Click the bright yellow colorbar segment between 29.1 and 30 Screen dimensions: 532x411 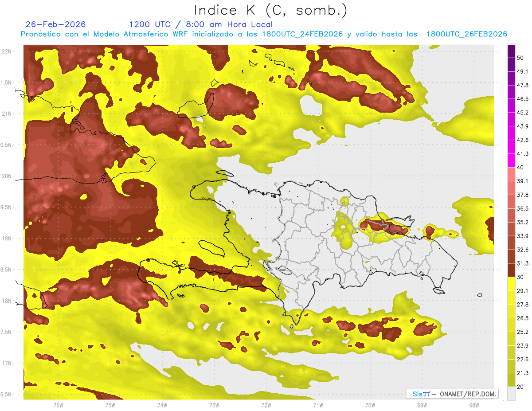511,284
